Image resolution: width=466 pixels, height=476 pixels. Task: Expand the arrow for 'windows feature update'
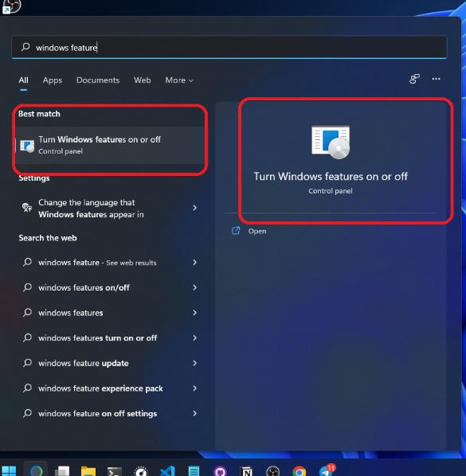point(194,363)
